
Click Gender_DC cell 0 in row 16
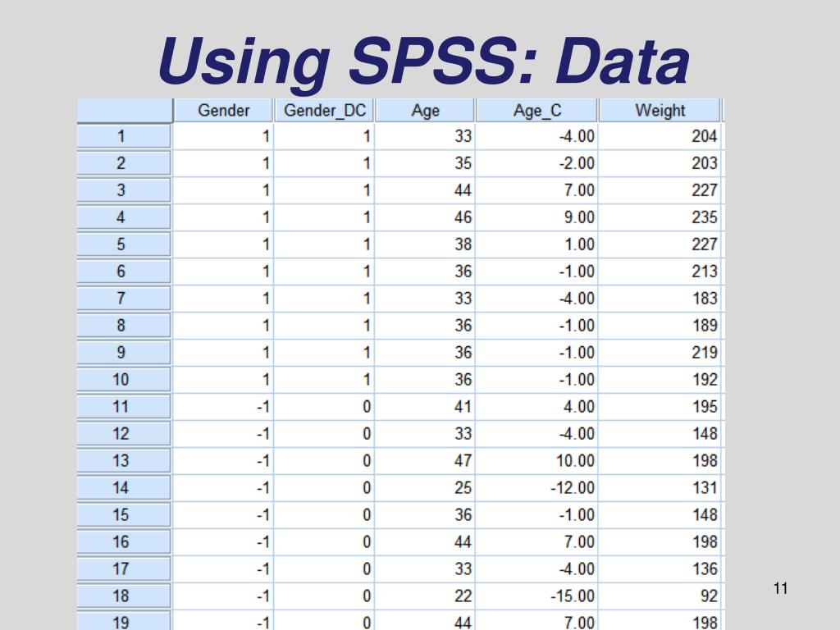(324, 541)
